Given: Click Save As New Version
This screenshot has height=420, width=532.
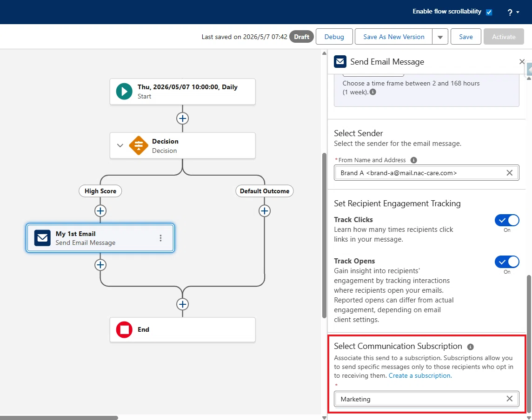Looking at the screenshot, I should pos(393,37).
